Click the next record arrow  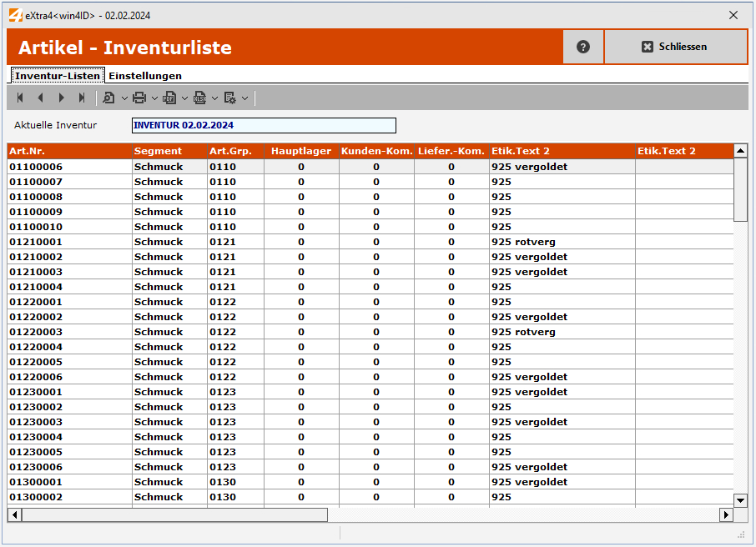pos(60,98)
